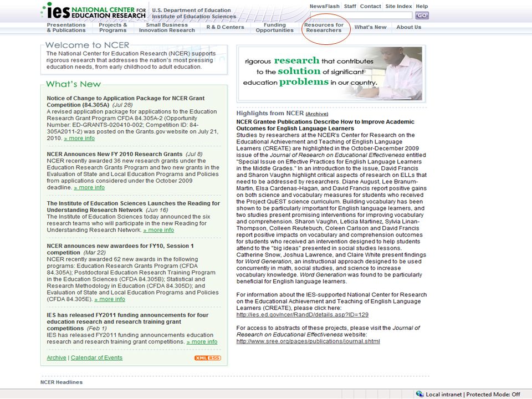Open more info for FY 2010 Research Grants

pyautogui.click(x=89, y=188)
